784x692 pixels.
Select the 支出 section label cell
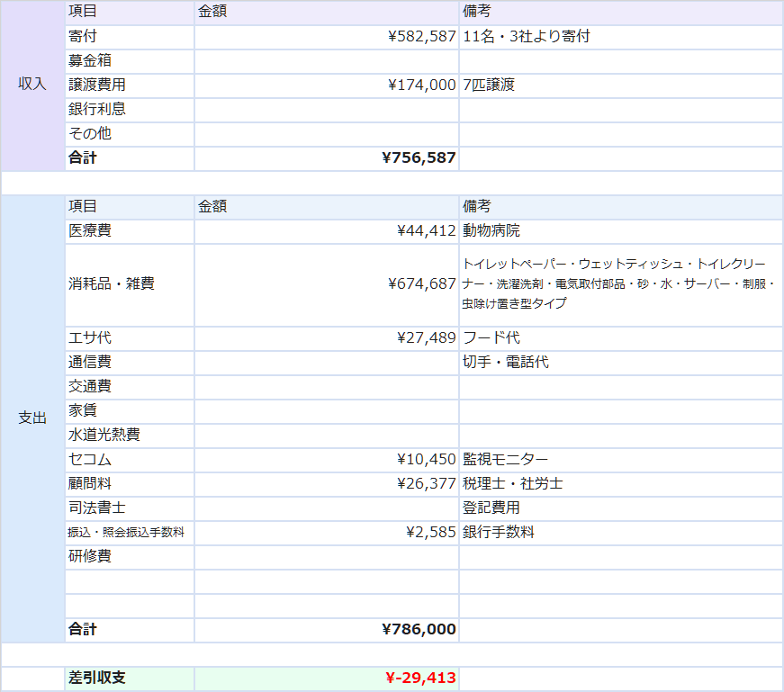(x=32, y=418)
